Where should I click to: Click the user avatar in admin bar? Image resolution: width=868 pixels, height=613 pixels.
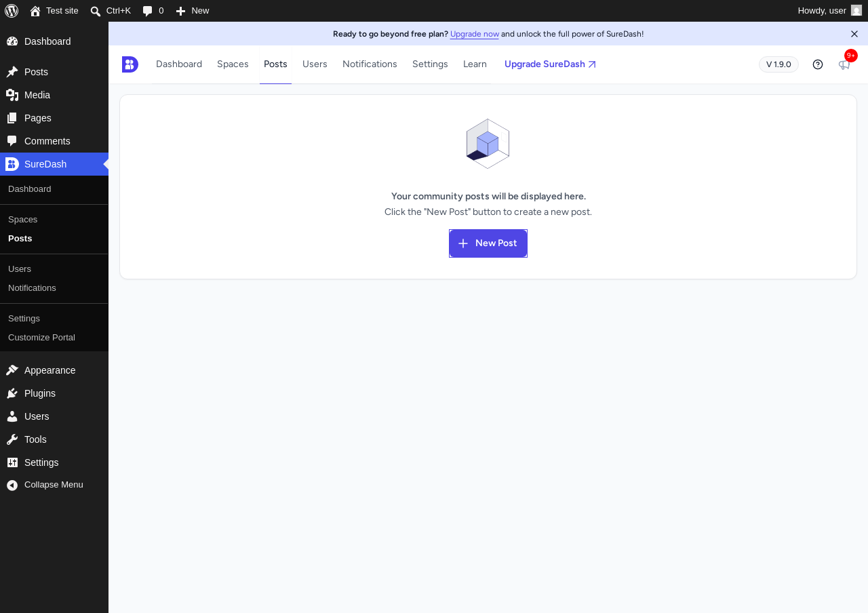coord(856,11)
